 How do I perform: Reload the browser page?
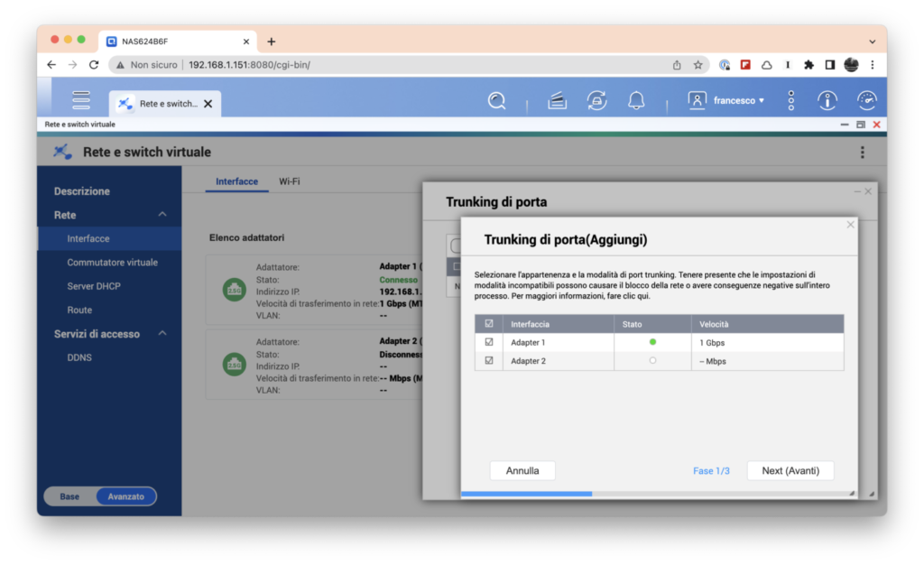[x=94, y=65]
